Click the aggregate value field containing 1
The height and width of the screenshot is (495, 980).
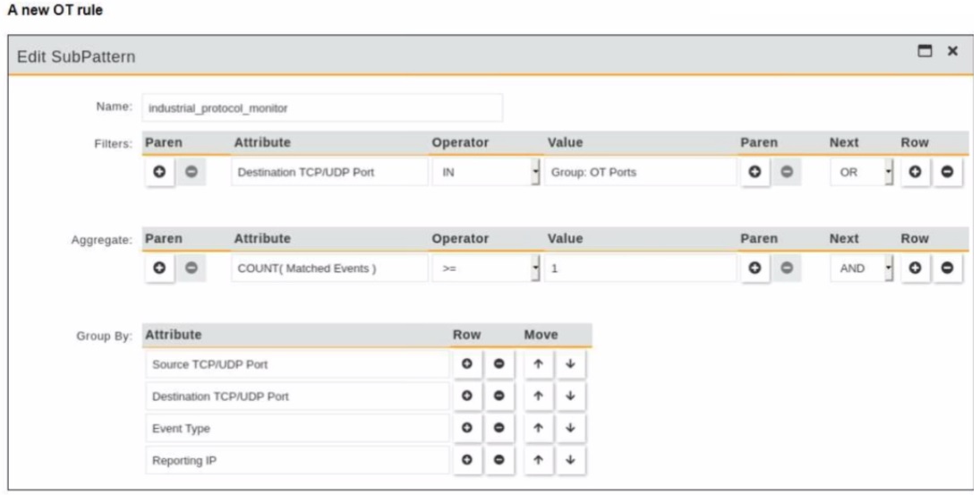click(640, 269)
